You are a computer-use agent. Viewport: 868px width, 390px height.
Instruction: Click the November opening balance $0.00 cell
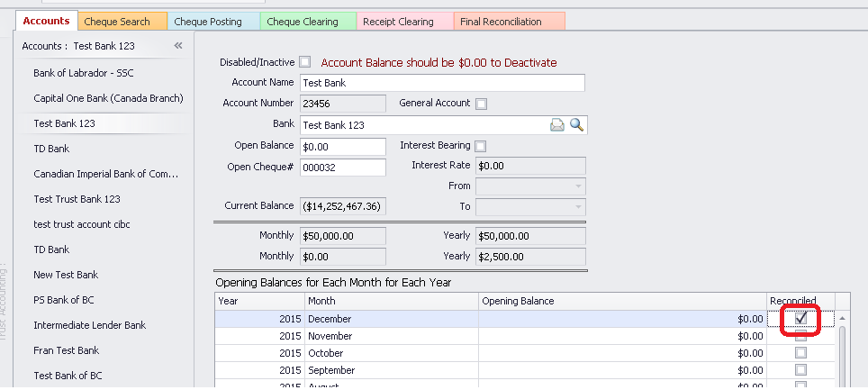click(623, 336)
